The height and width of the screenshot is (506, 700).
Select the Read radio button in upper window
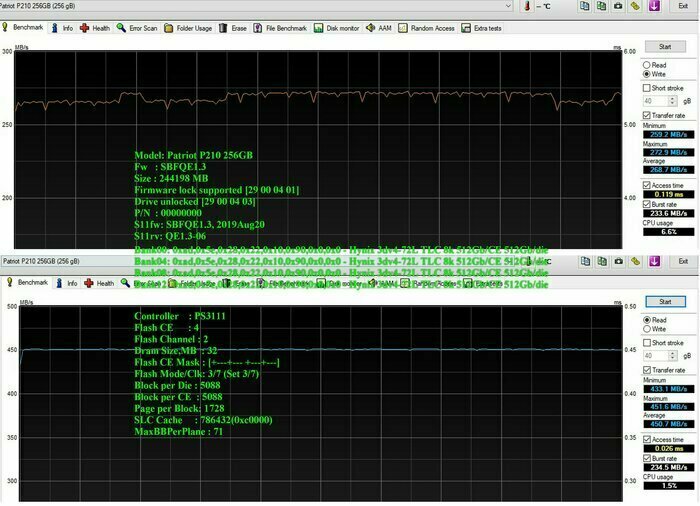click(646, 65)
